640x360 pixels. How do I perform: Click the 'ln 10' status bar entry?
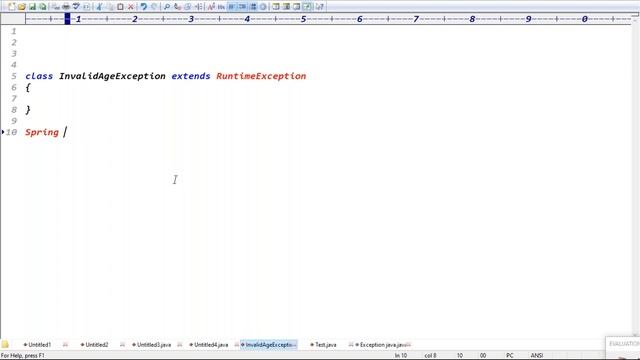coord(401,356)
